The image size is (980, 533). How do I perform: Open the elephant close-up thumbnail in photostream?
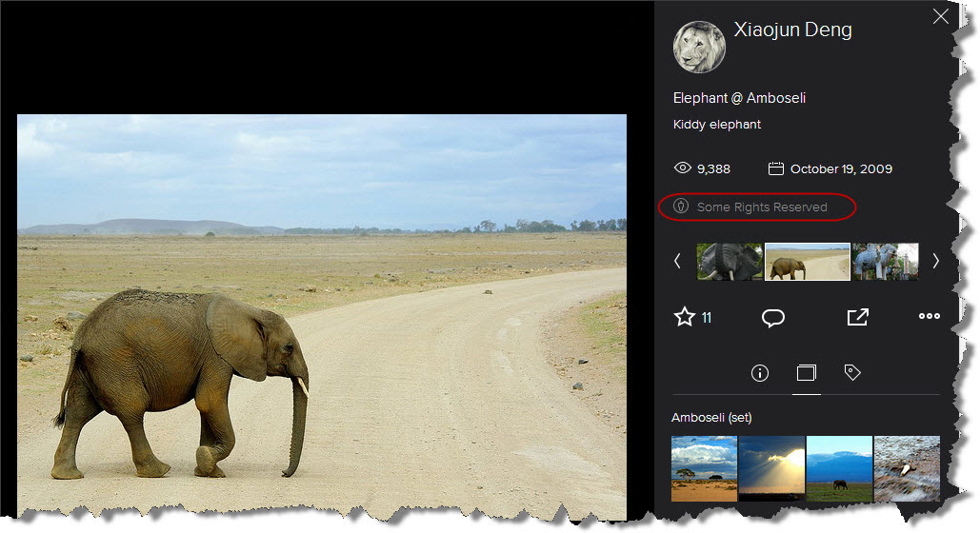[730, 261]
